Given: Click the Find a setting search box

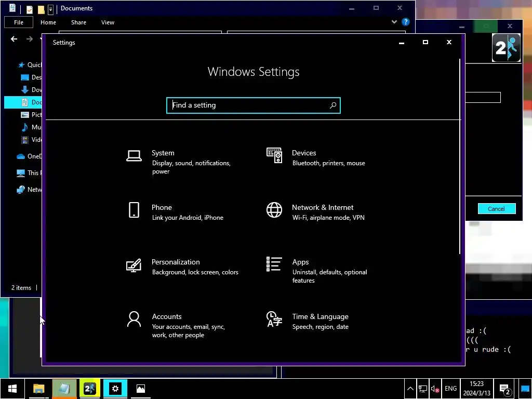Looking at the screenshot, I should pyautogui.click(x=254, y=105).
